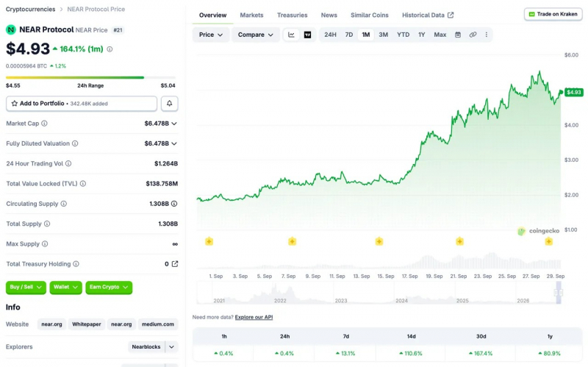
Task: Open medium.com website link
Action: pos(158,324)
